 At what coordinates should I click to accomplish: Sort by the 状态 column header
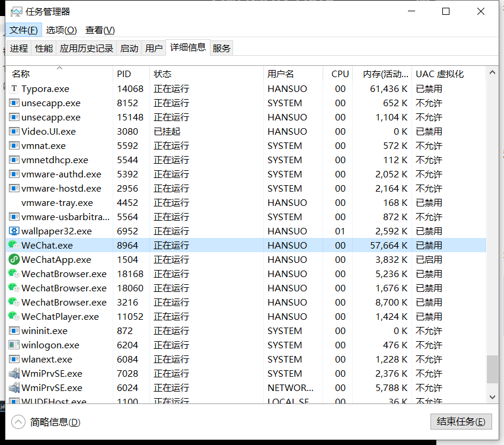tap(206, 74)
